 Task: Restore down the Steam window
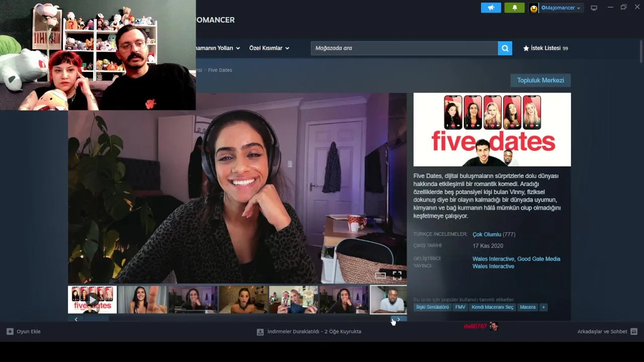point(624,7)
